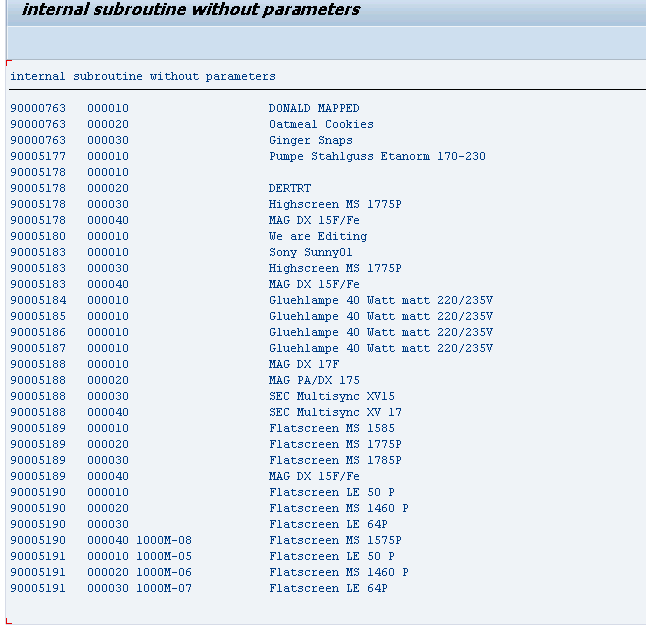
Task: Select material number 1000M-07
Action: (164, 588)
